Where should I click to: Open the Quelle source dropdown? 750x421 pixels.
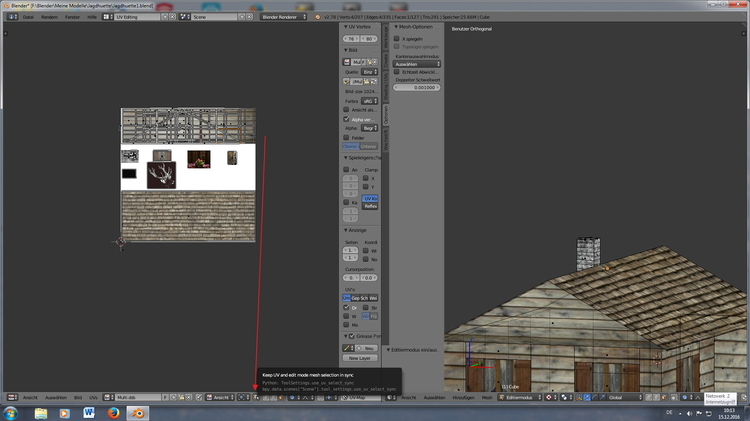(369, 72)
